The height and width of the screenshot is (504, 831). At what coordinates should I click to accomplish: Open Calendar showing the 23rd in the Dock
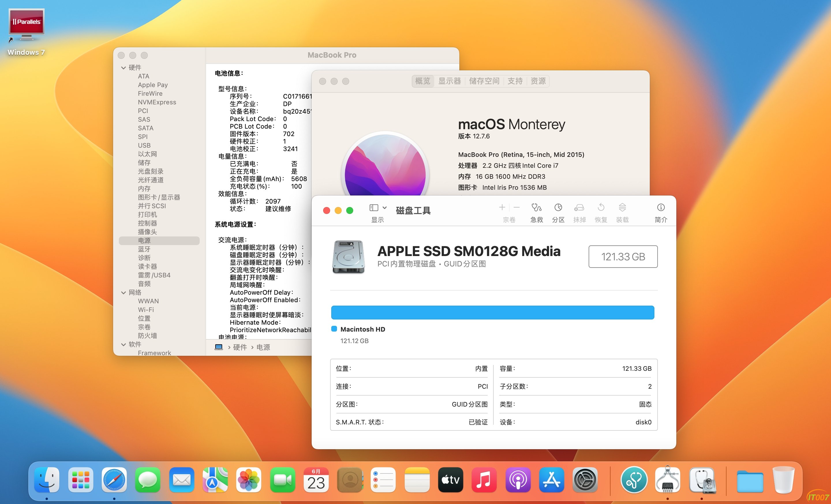coord(316,480)
